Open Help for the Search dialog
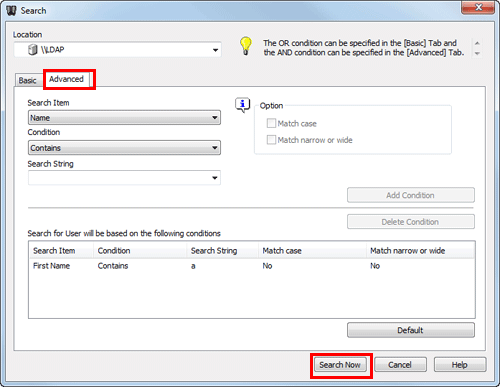The height and width of the screenshot is (387, 500). point(460,365)
